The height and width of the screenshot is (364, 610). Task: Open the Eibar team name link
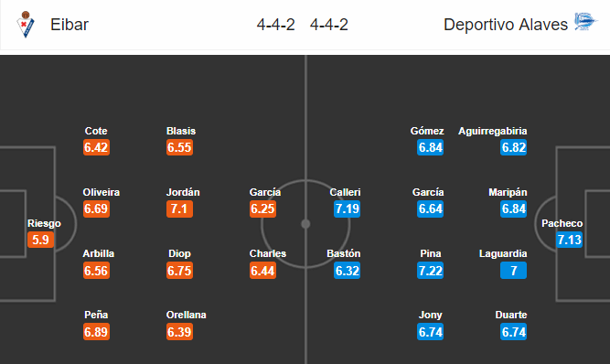point(70,25)
